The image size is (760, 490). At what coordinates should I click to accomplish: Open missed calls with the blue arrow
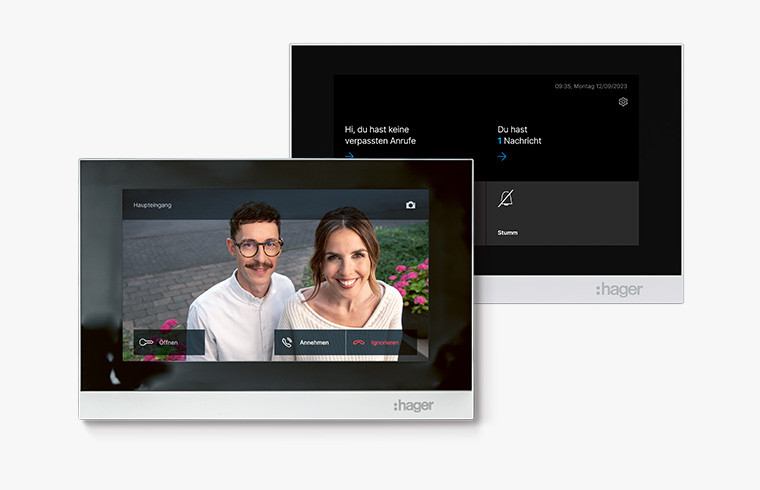(x=349, y=156)
